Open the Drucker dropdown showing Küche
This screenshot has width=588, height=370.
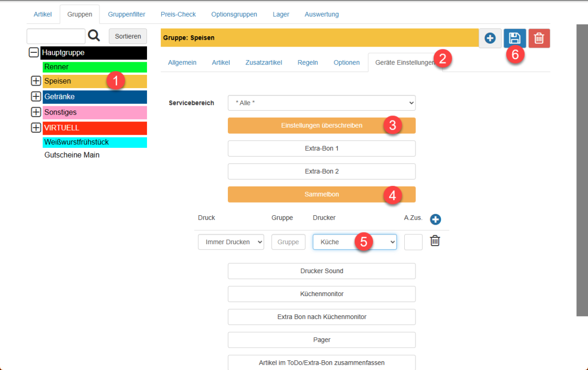tap(354, 242)
